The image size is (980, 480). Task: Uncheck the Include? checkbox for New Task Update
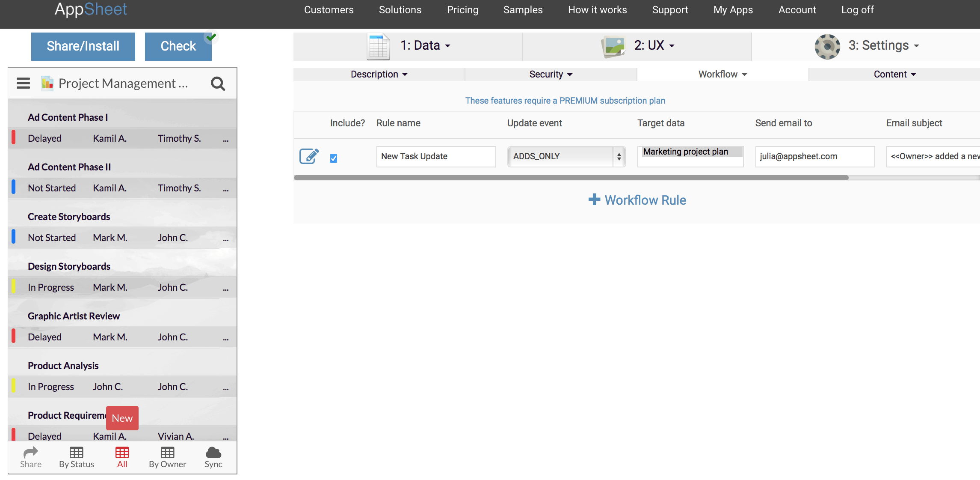pos(334,158)
